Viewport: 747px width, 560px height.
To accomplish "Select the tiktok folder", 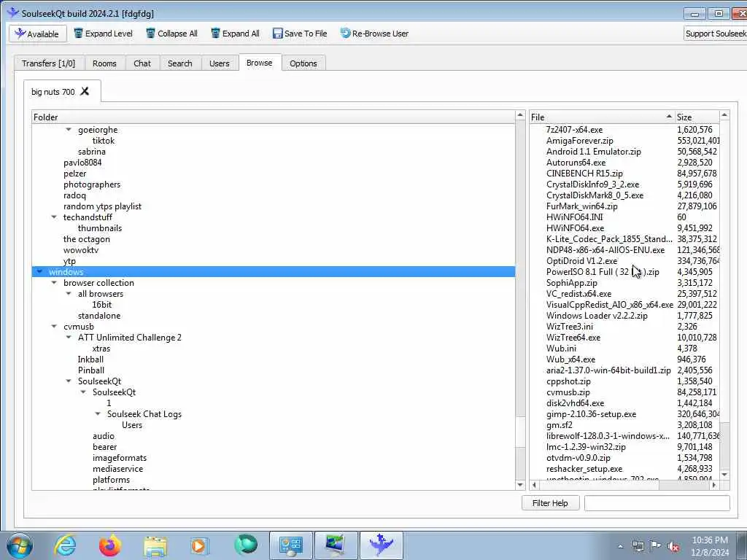I will pyautogui.click(x=104, y=141).
